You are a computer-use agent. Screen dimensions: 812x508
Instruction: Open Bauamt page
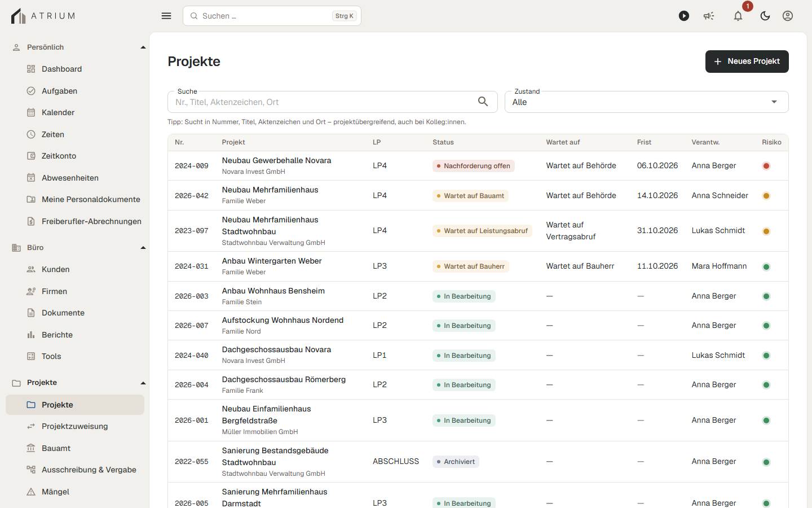[x=75, y=448]
